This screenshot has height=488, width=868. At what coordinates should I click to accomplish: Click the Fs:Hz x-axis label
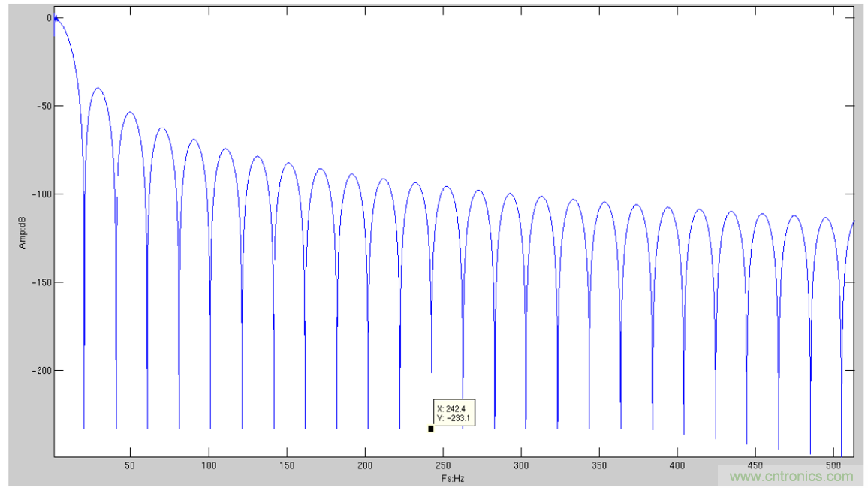[x=454, y=477]
